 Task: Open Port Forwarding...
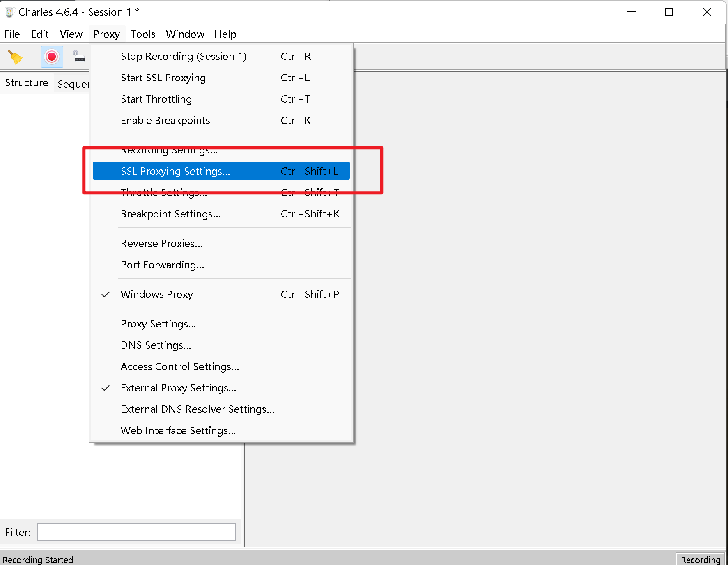point(221,265)
